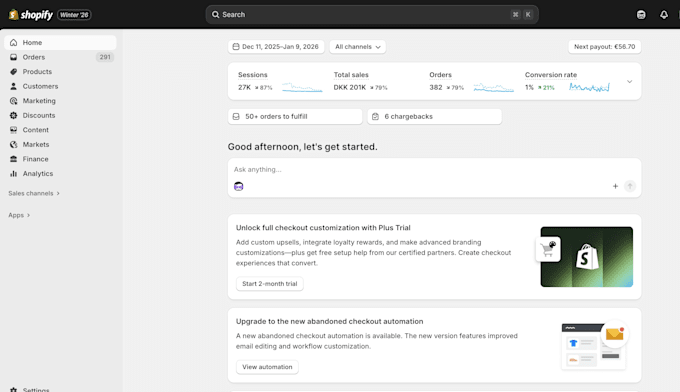680x392 pixels.
Task: Click the Shopify logo
Action: click(31, 15)
